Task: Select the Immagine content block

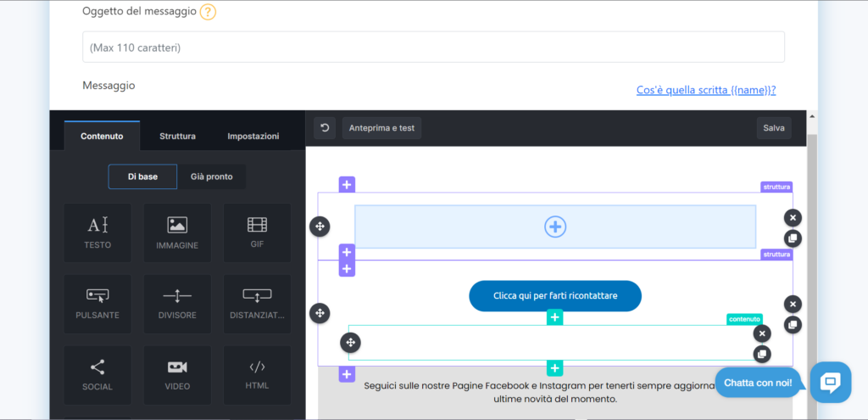Action: (177, 232)
